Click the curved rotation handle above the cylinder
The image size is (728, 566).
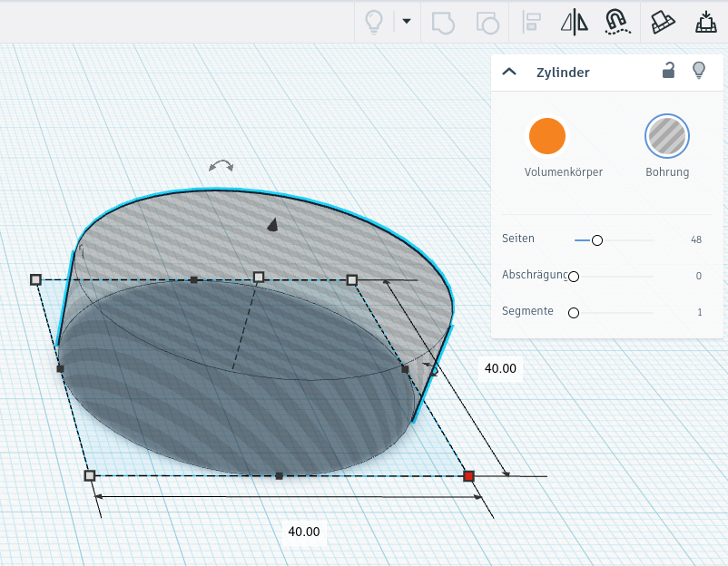point(221,166)
